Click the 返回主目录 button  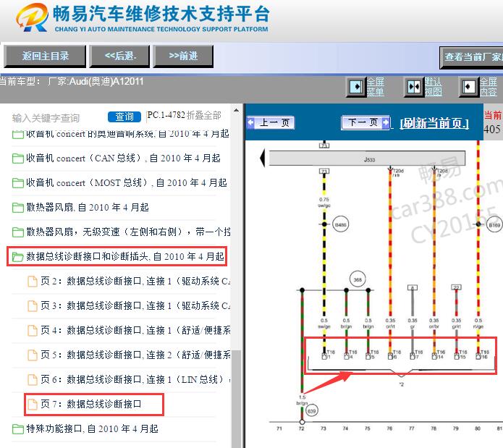(45, 56)
